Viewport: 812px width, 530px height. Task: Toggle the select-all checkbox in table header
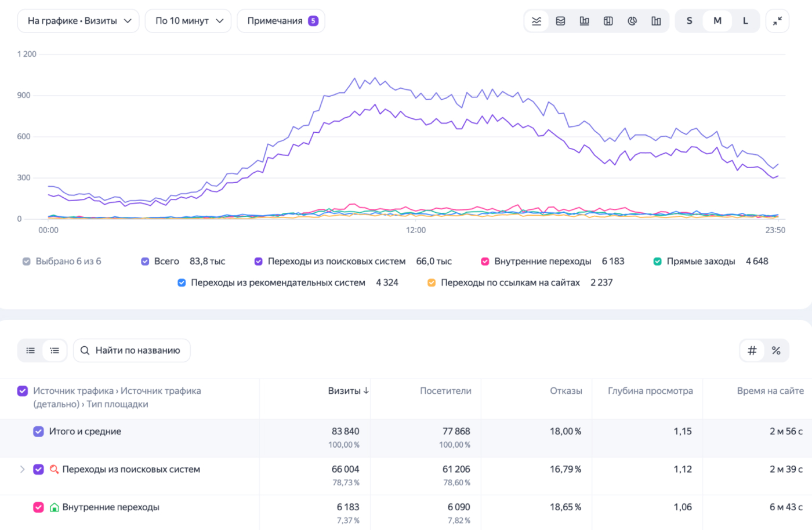pyautogui.click(x=23, y=391)
